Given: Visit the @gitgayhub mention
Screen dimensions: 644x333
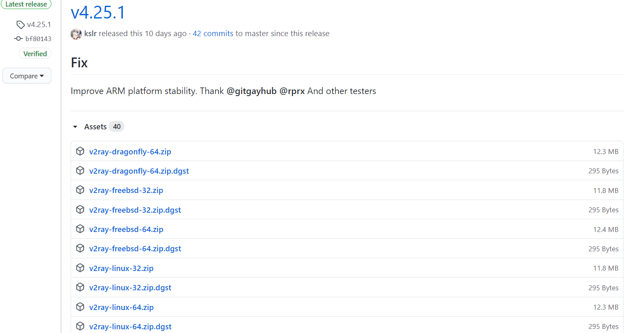Looking at the screenshot, I should click(251, 91).
